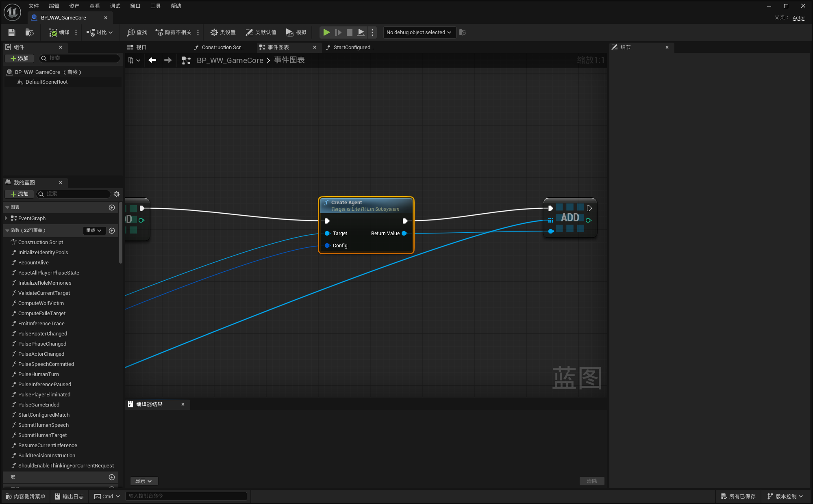Toggle 隐藏不相关 hide unrelated nodes
813x504 pixels.
(x=174, y=32)
